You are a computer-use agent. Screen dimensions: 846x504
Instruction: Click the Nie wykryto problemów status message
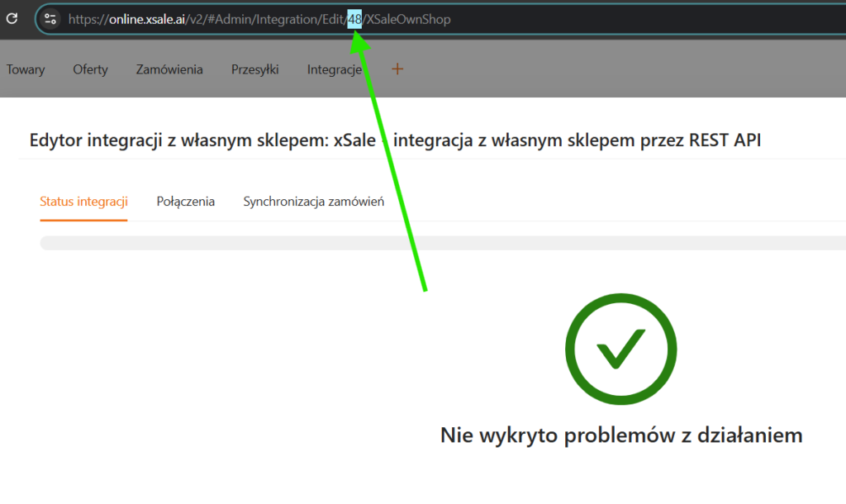click(x=620, y=435)
